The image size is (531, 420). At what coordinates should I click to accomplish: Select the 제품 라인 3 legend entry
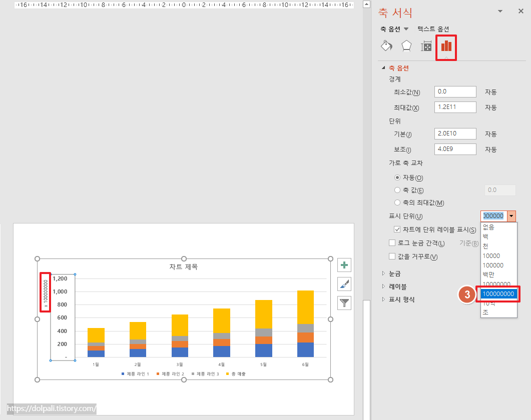(x=205, y=374)
